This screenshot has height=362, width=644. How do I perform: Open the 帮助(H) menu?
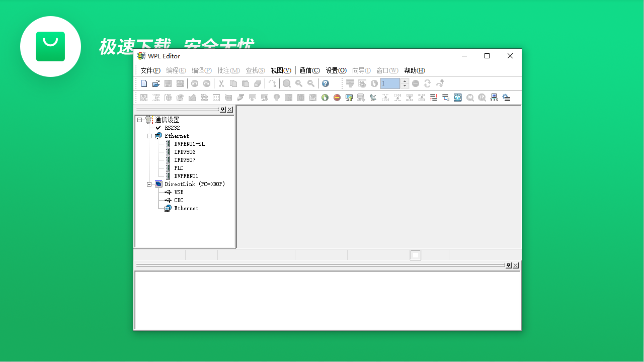(x=414, y=70)
